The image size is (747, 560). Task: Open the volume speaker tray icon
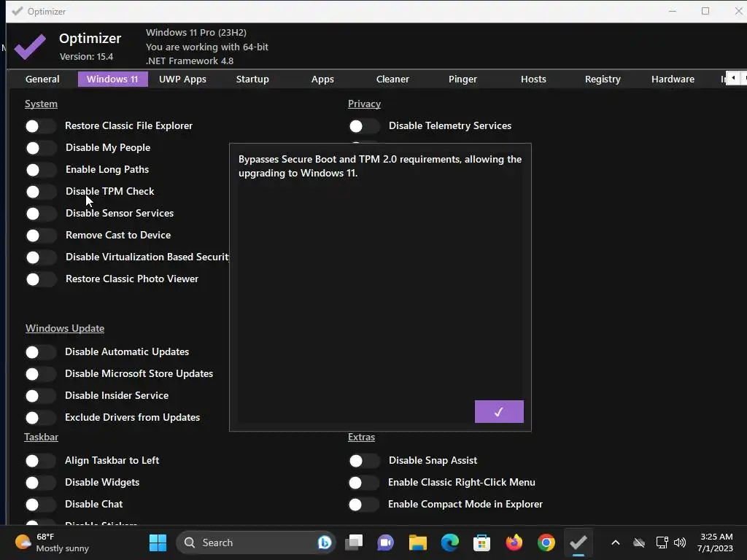(680, 542)
